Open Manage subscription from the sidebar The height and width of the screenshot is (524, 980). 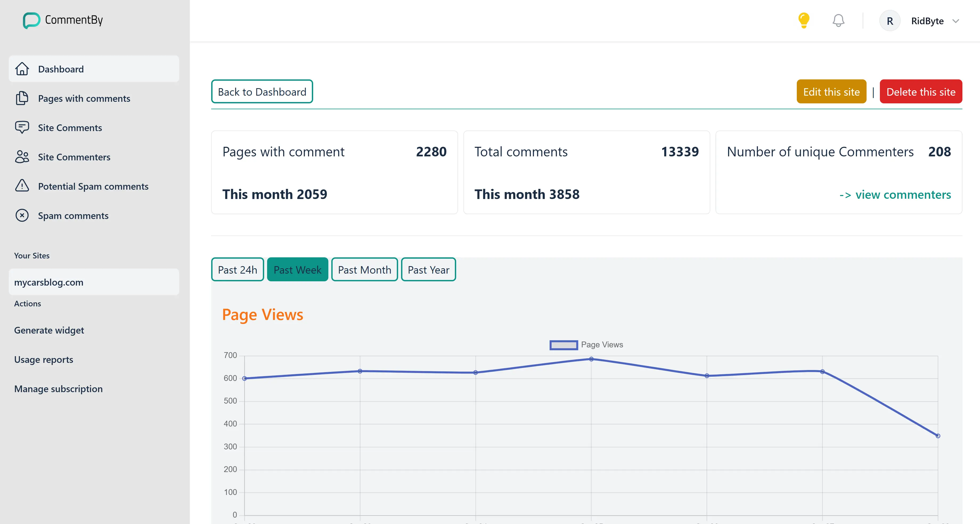(58, 388)
